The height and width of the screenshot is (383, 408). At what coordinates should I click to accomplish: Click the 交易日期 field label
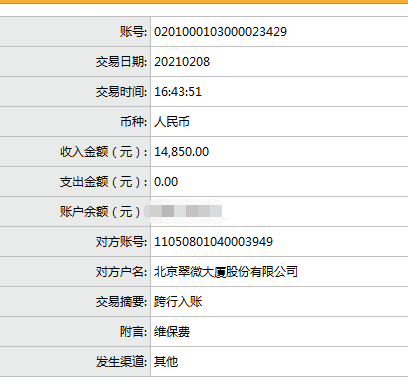coord(121,62)
